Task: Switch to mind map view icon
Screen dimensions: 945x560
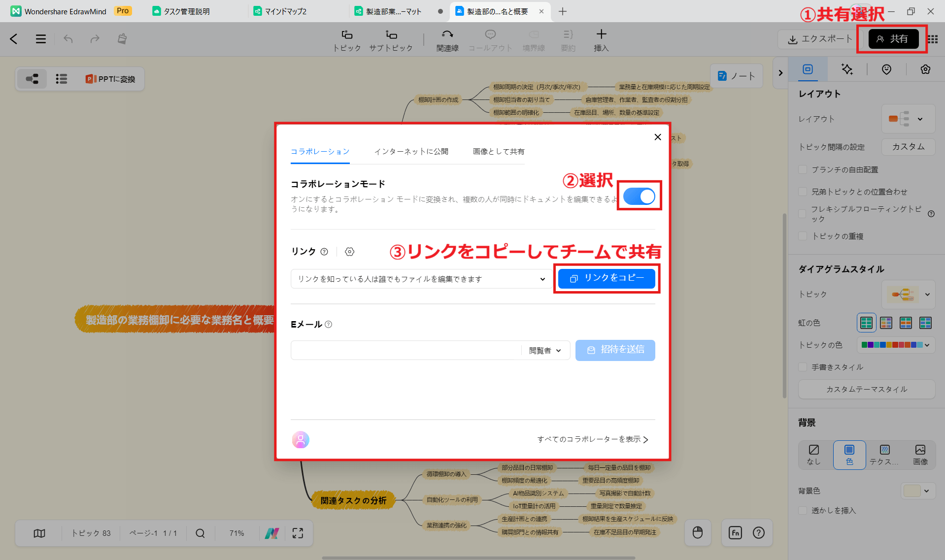Action: coord(33,79)
